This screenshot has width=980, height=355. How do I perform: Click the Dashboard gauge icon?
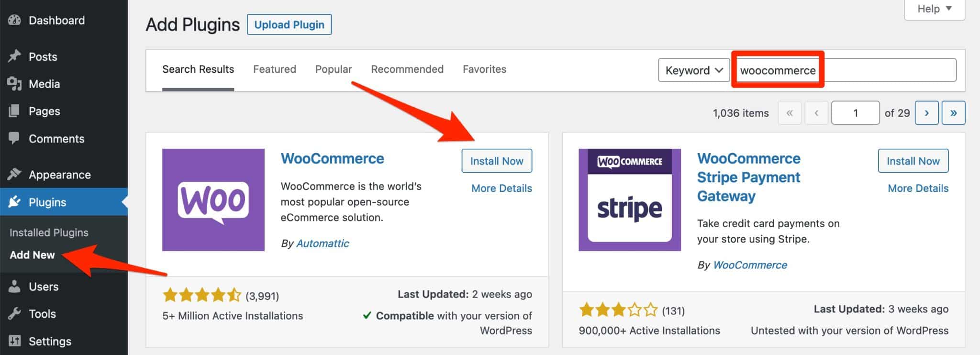click(14, 20)
